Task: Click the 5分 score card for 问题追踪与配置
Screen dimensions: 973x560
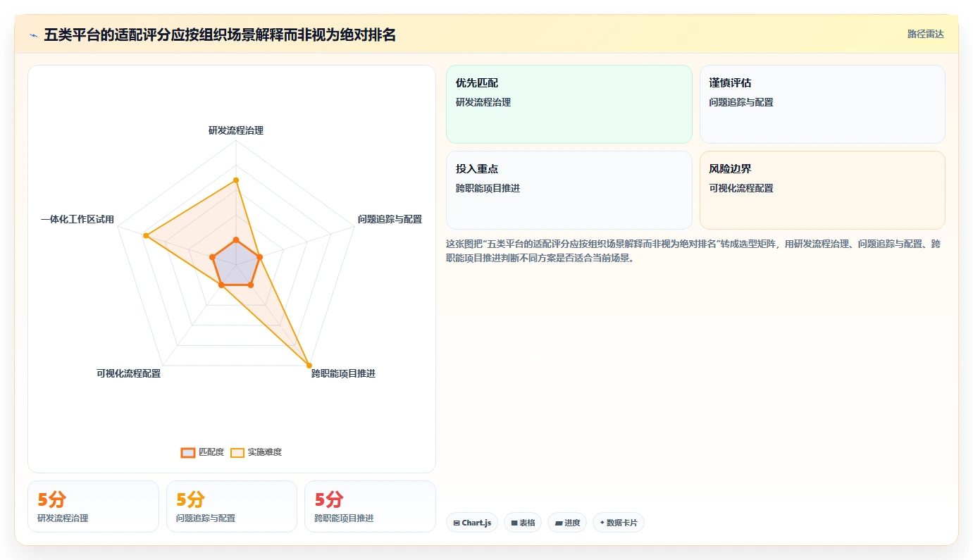Action: (232, 506)
